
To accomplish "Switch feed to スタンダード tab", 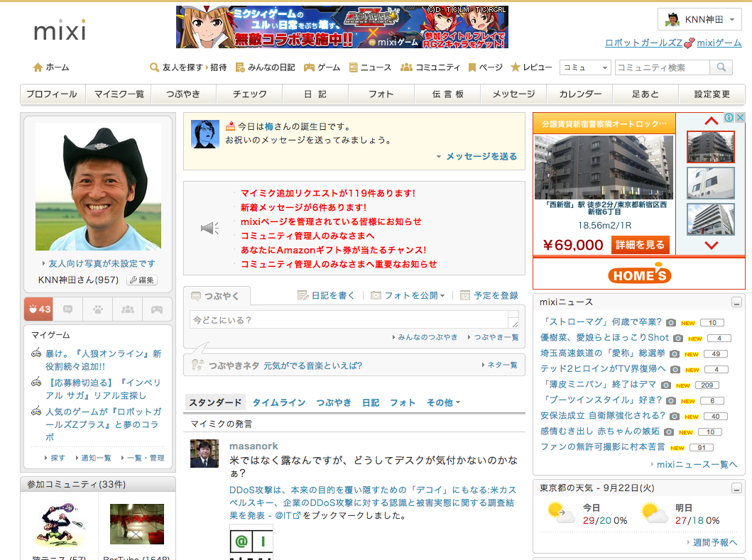I will [x=215, y=402].
